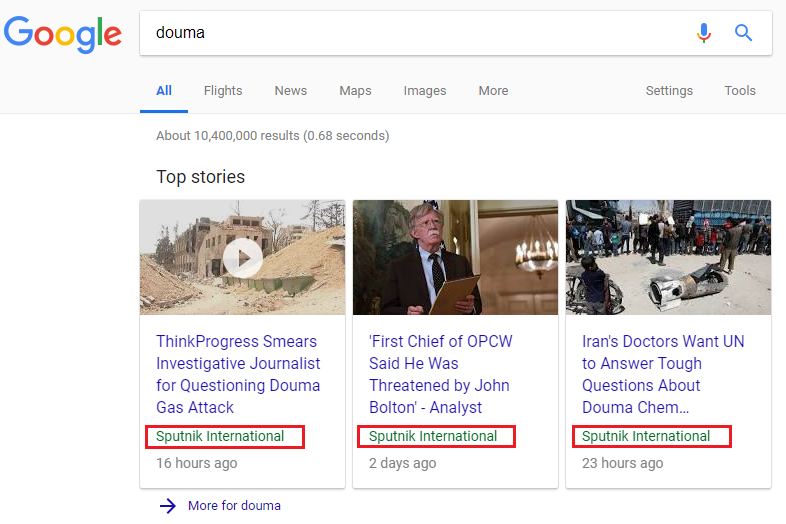The height and width of the screenshot is (524, 786).
Task: Click the blue magnifying glass search icon
Action: [743, 33]
